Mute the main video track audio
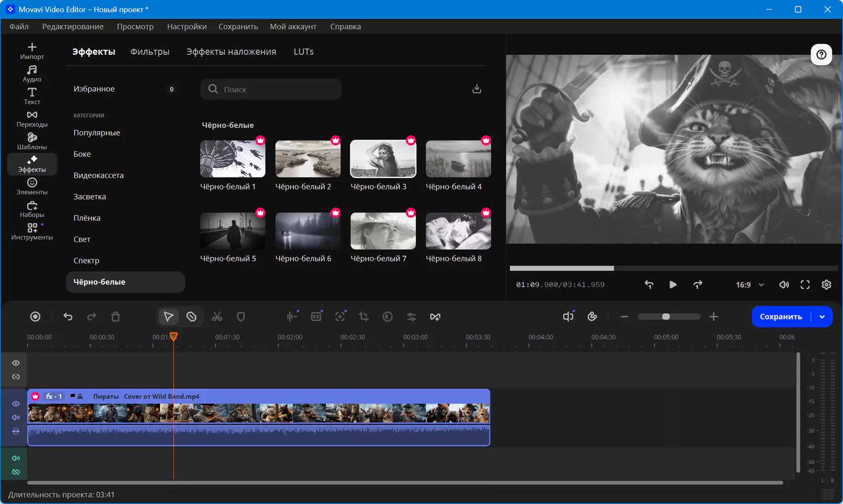843x504 pixels. point(16,418)
